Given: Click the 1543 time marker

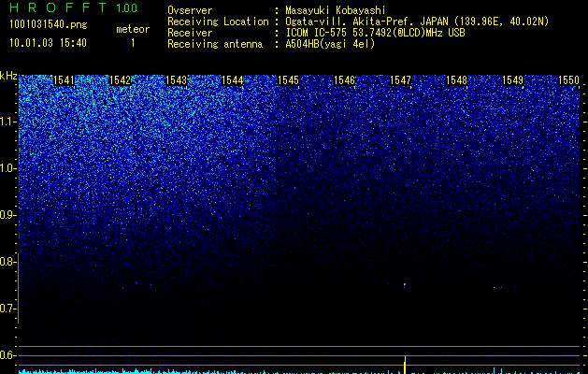Looking at the screenshot, I should [176, 80].
